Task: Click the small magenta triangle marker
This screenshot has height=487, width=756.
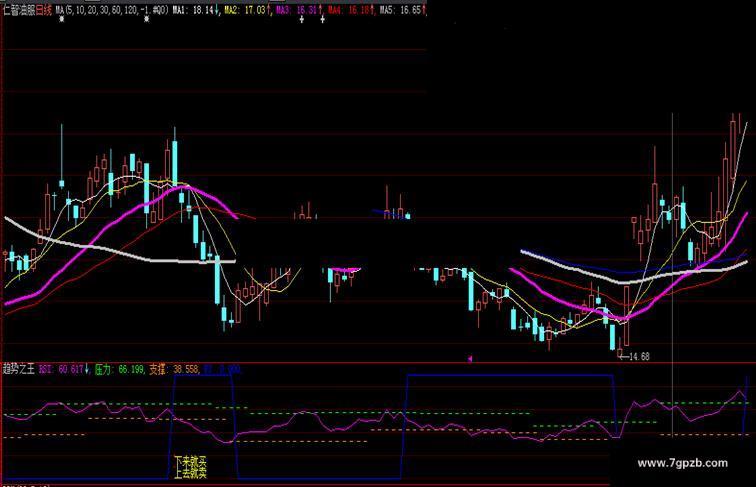Action: pos(470,358)
